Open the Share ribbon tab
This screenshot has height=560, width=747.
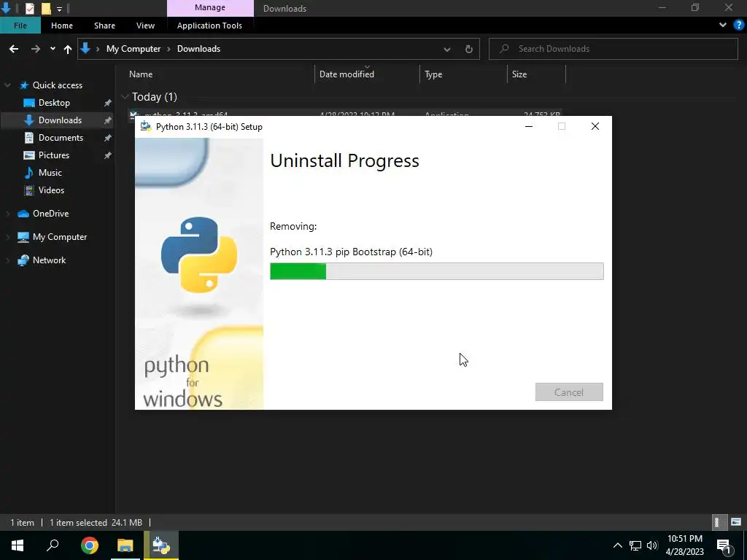pyautogui.click(x=104, y=26)
